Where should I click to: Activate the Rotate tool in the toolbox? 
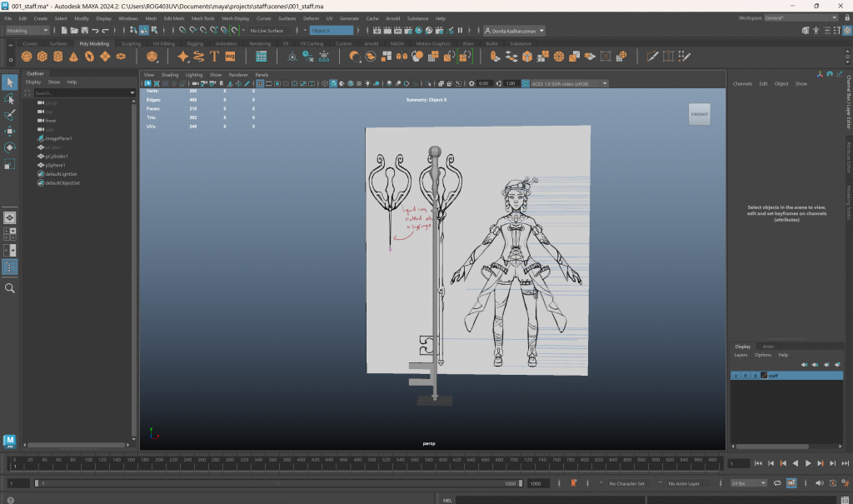point(10,147)
